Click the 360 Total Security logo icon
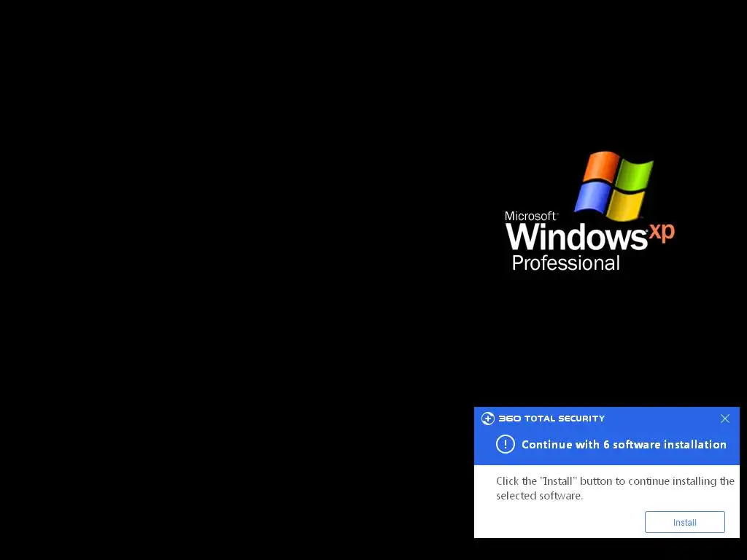This screenshot has height=560, width=747. (488, 419)
